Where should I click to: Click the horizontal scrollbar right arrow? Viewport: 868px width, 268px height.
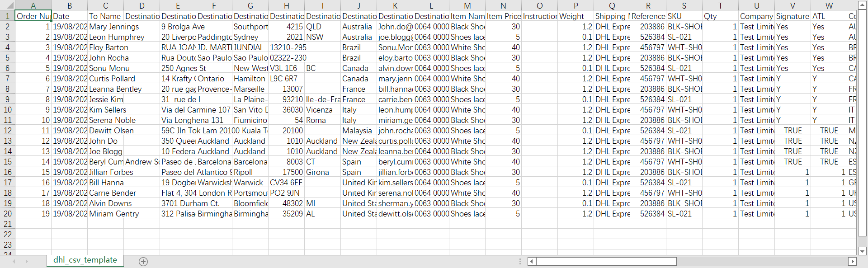(x=852, y=261)
